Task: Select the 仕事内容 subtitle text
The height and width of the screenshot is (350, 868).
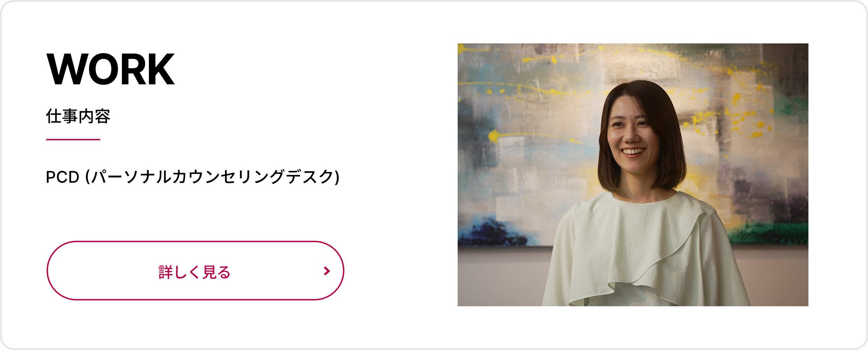Action: [x=78, y=116]
